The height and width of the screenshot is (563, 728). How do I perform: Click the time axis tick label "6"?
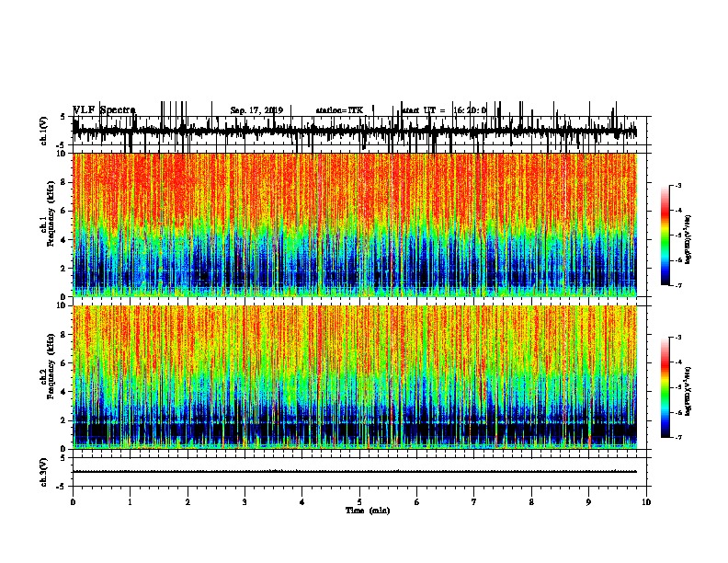tap(417, 502)
